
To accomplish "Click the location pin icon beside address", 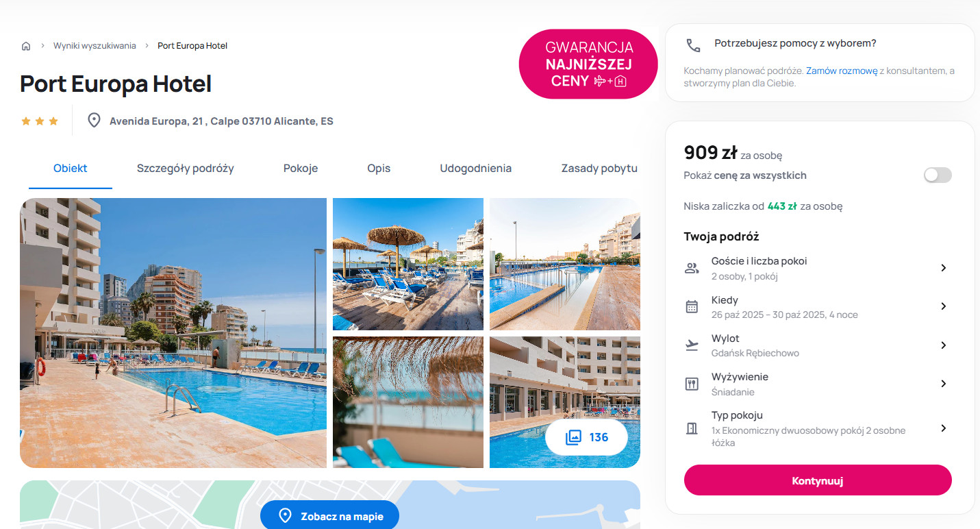I will 95,121.
